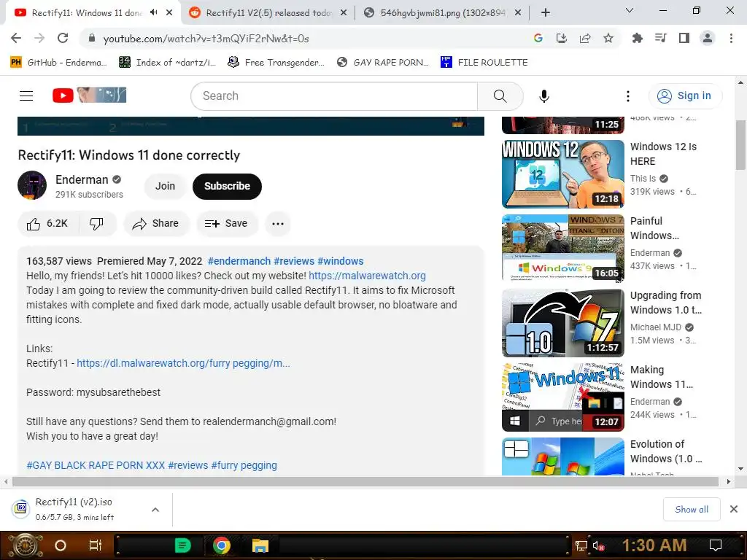The height and width of the screenshot is (560, 747).
Task: Open the dl.malwarewatch.org Rectify11 download link
Action: tap(183, 363)
